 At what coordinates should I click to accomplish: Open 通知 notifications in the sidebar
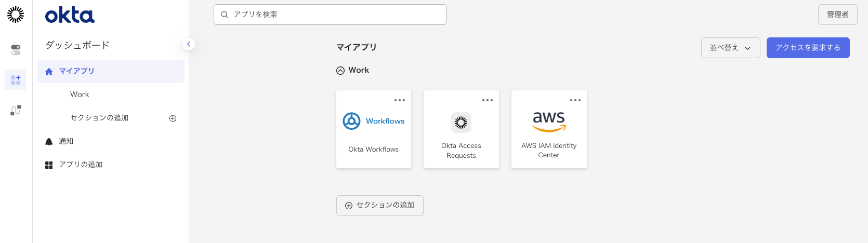[66, 141]
